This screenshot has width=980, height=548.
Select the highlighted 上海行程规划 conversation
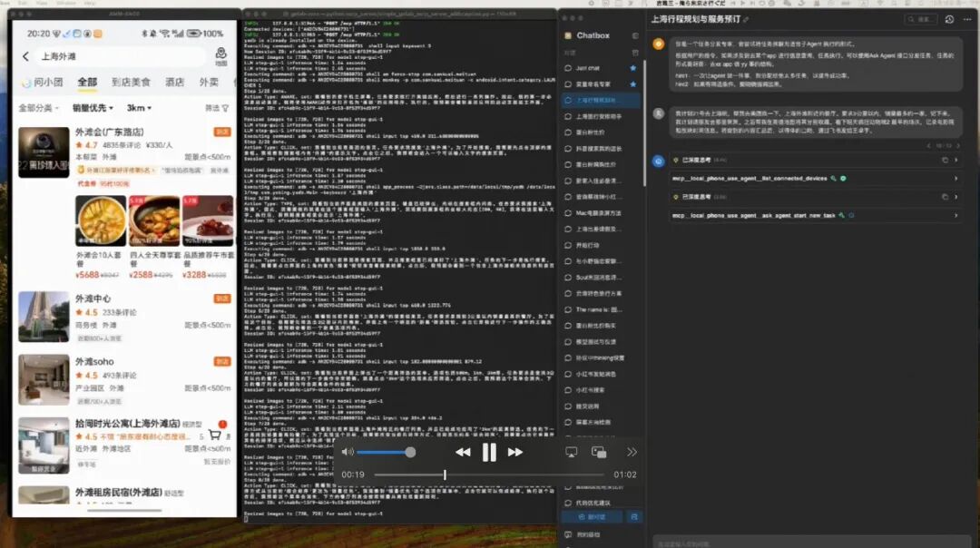click(600, 100)
